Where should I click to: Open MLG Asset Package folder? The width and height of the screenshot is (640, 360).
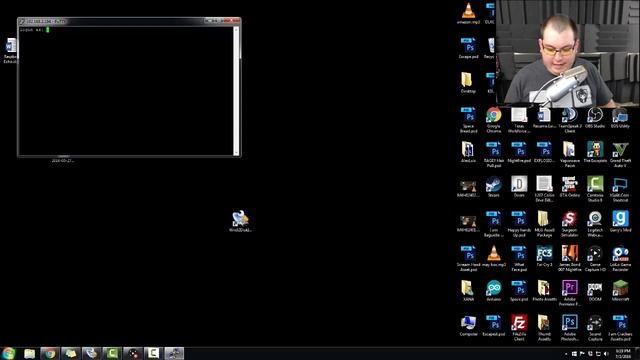[x=544, y=224]
